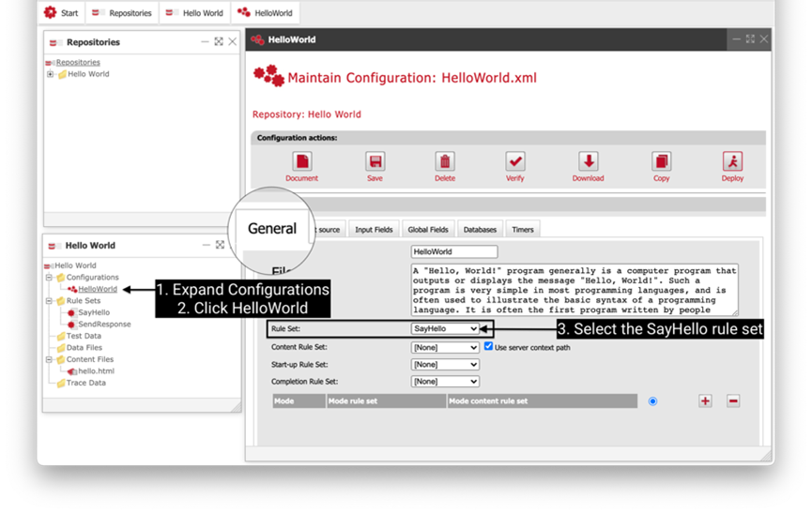Viewport: 812px width, 514px height.
Task: Remove a mode row with minus icon
Action: [x=733, y=401]
